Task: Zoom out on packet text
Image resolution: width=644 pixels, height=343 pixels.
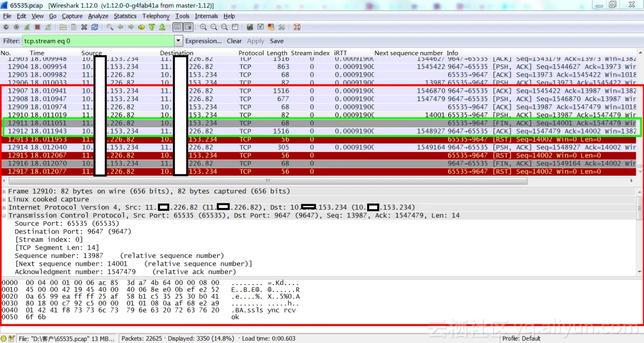Action: click(214, 27)
